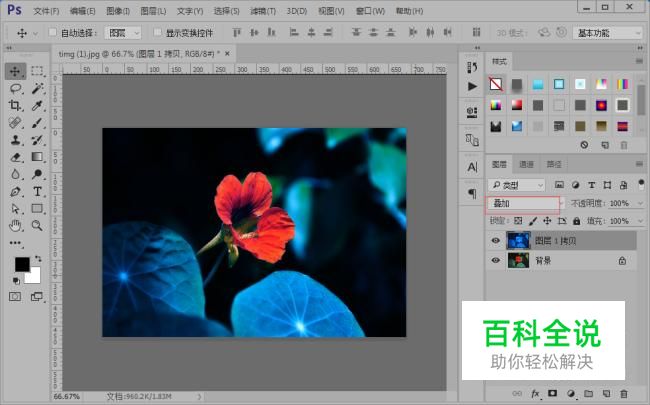Add a layer style with fx
The image size is (650, 405).
(535, 393)
